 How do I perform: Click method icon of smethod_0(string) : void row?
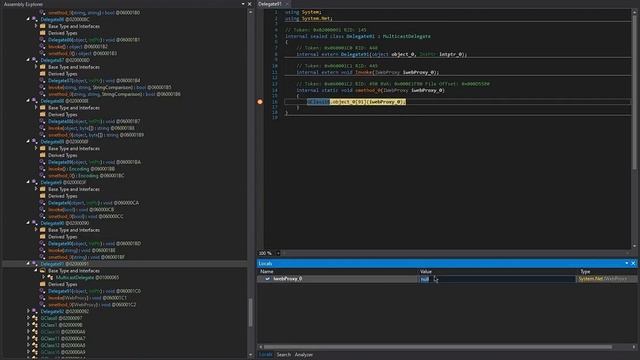42,257
